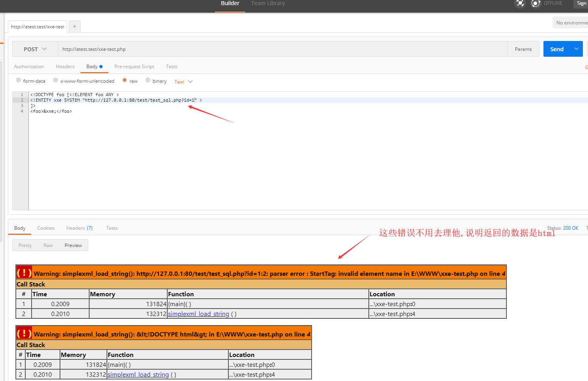The height and width of the screenshot is (381, 588).
Task: Click the satellite sync icon in header
Action: tap(520, 4)
